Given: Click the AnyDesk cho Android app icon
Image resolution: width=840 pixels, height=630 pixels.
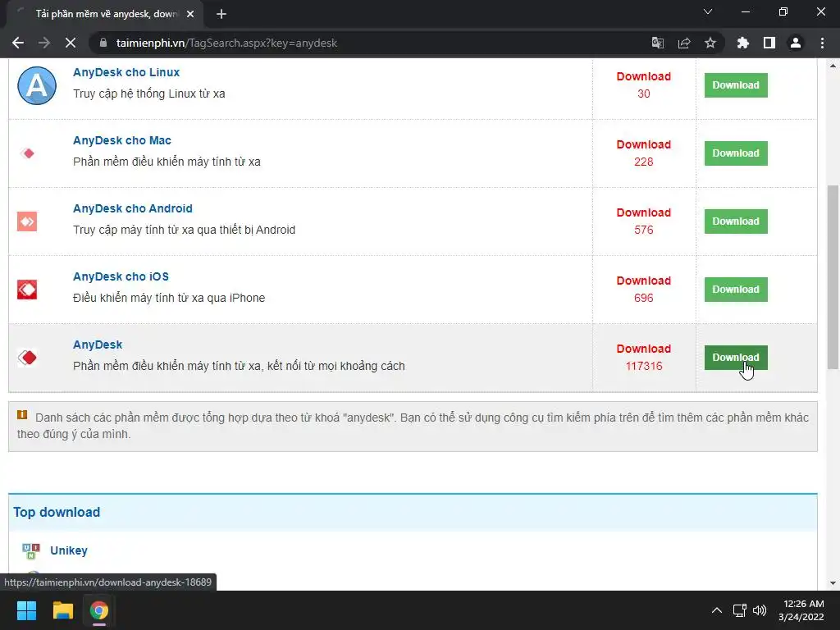Looking at the screenshot, I should point(27,221).
